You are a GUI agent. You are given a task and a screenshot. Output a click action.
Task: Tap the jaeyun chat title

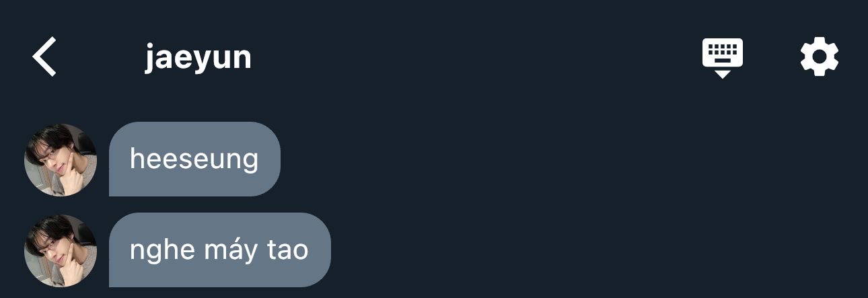pos(198,58)
